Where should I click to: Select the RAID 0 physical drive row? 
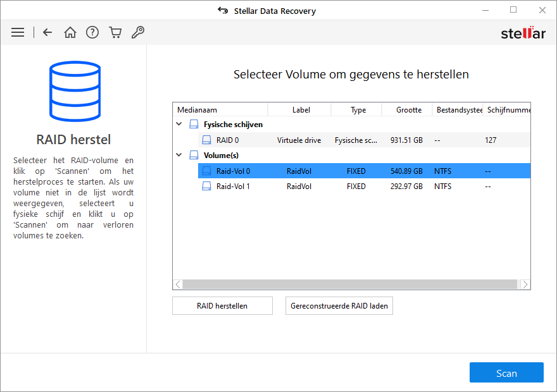(x=364, y=140)
